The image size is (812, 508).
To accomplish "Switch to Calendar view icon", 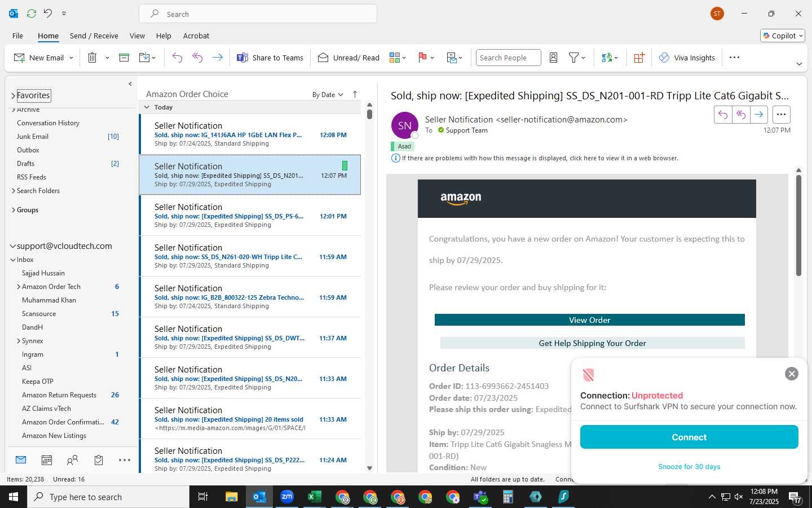I will 47,460.
